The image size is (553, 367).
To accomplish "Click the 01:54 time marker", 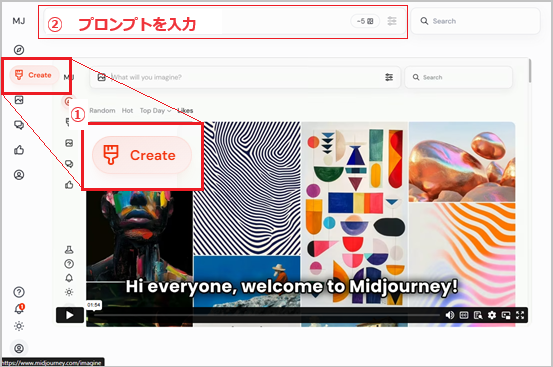I will pyautogui.click(x=94, y=305).
